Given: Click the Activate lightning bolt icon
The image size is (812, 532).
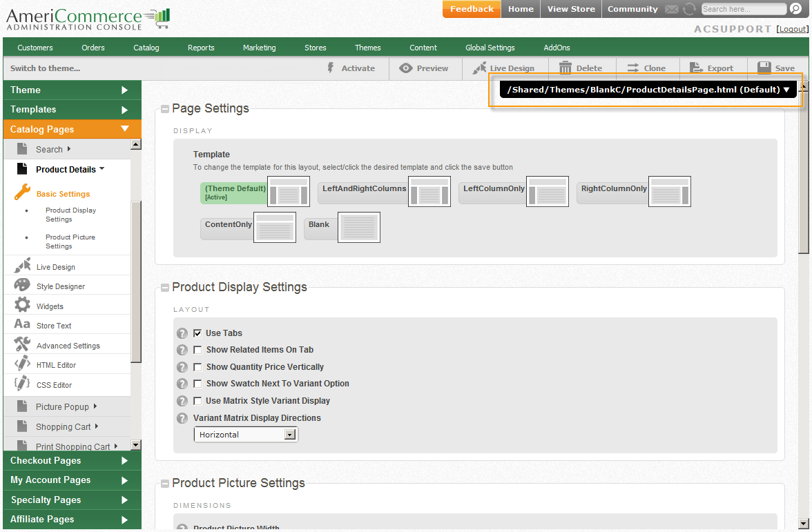Looking at the screenshot, I should pos(330,68).
